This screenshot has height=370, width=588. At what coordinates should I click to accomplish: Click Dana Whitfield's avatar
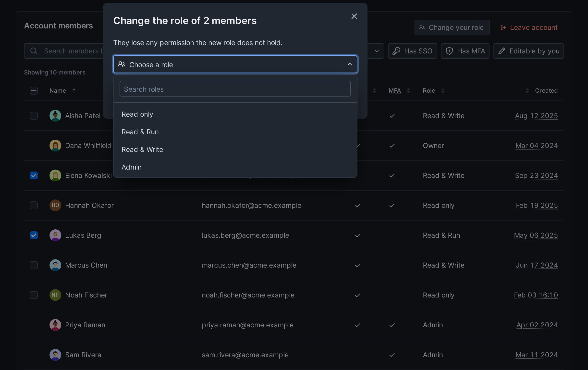pyautogui.click(x=55, y=146)
